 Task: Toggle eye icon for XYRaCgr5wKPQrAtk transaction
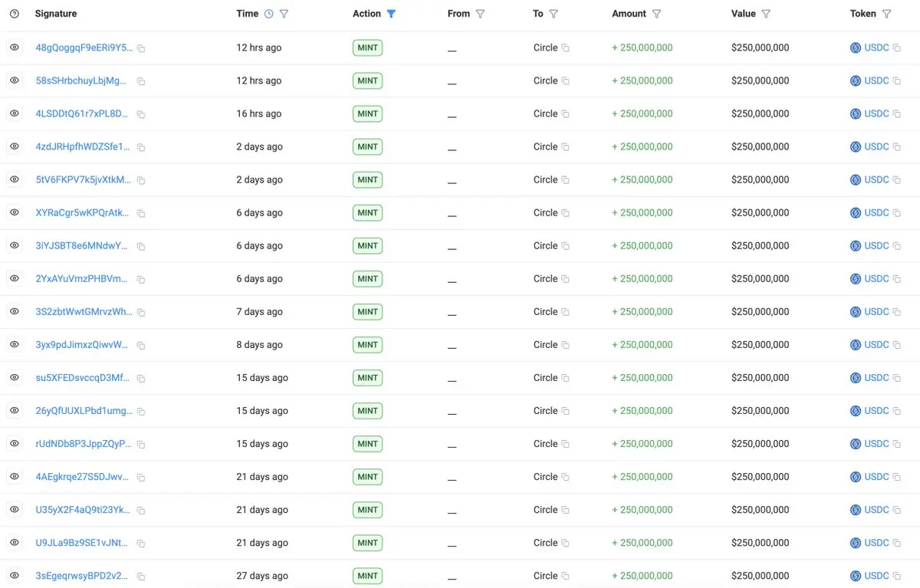pyautogui.click(x=14, y=212)
